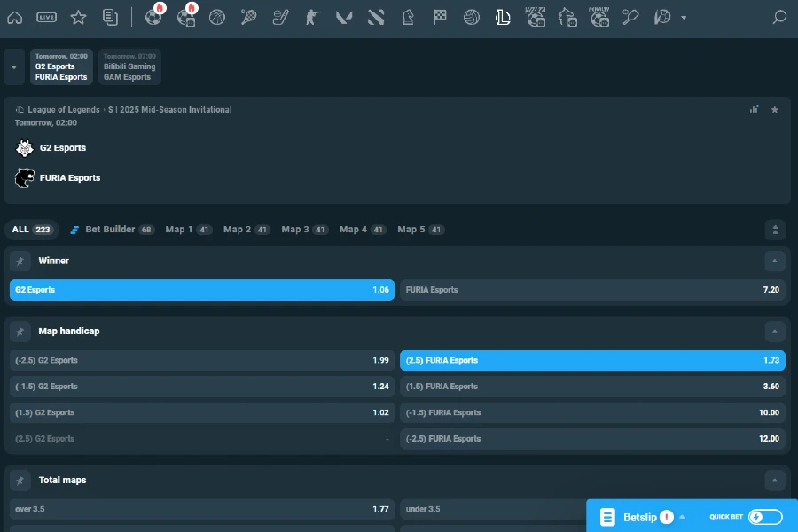Switch to the Bet Builder tab
Image resolution: width=798 pixels, height=532 pixels.
click(x=112, y=229)
